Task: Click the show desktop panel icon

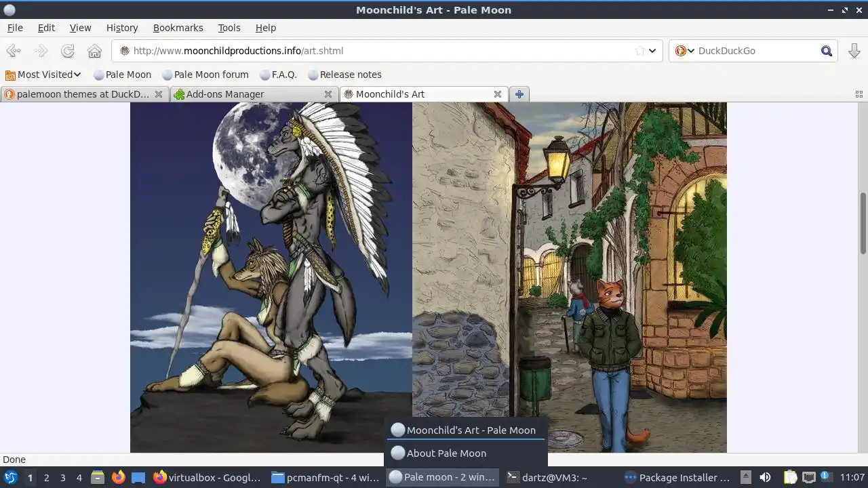Action: [x=138, y=477]
